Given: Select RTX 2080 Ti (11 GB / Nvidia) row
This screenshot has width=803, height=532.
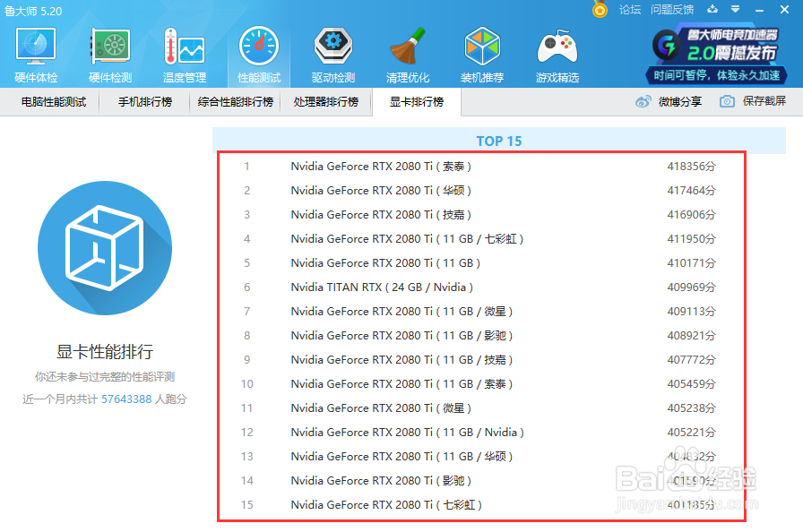Looking at the screenshot, I should 481,433.
